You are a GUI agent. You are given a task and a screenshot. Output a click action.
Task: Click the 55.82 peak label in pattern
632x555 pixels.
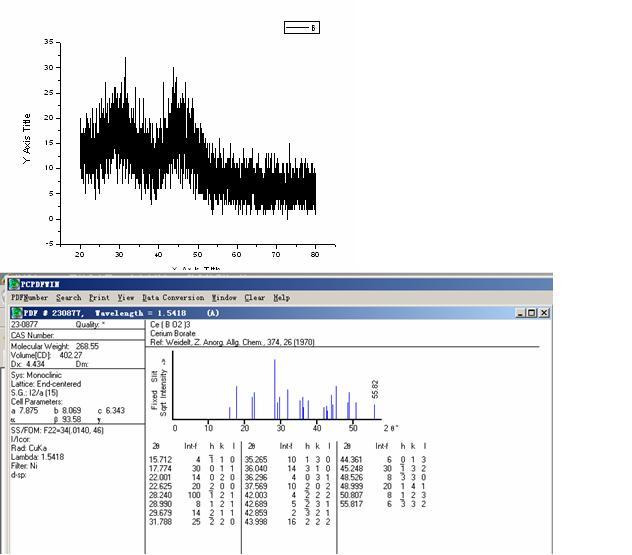[x=375, y=389]
